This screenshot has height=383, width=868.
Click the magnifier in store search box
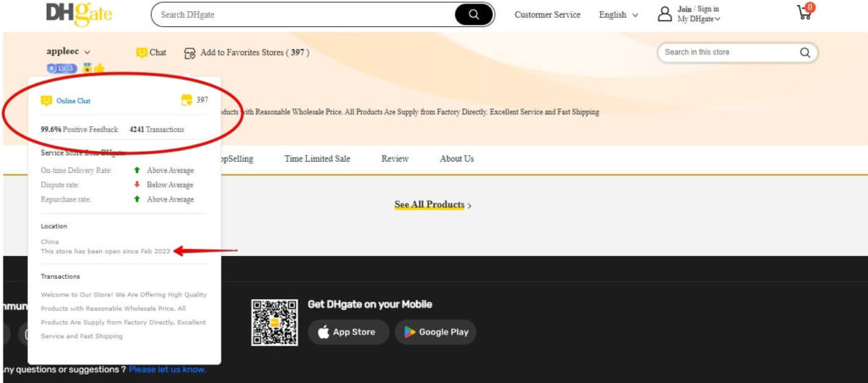[805, 53]
